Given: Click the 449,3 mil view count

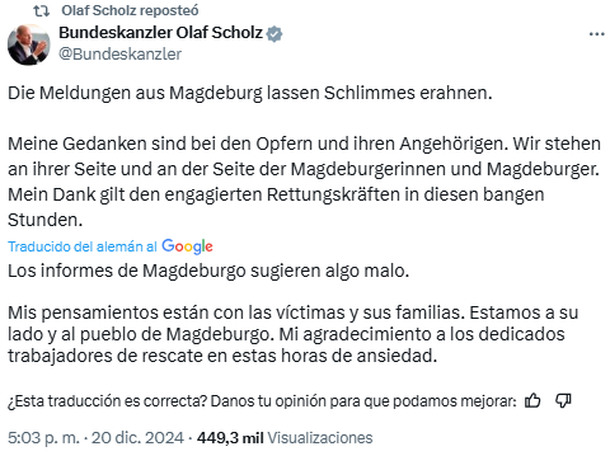Looking at the screenshot, I should pos(233,437).
